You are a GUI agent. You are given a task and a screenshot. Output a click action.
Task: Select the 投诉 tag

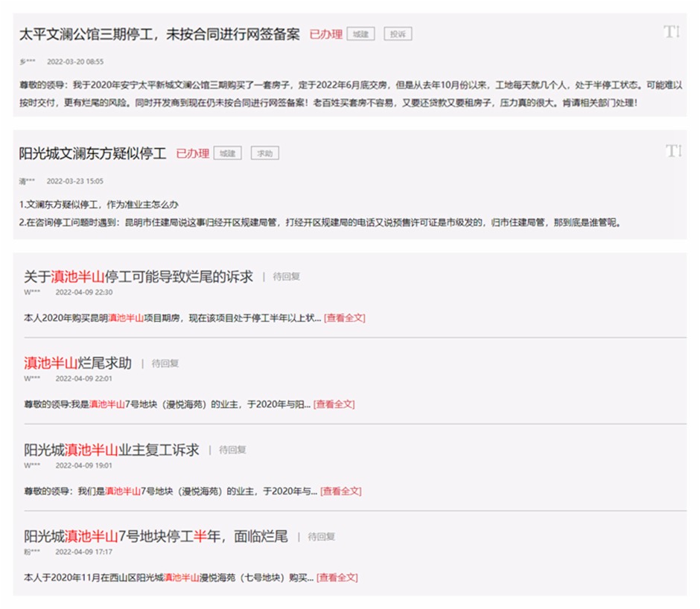(398, 34)
